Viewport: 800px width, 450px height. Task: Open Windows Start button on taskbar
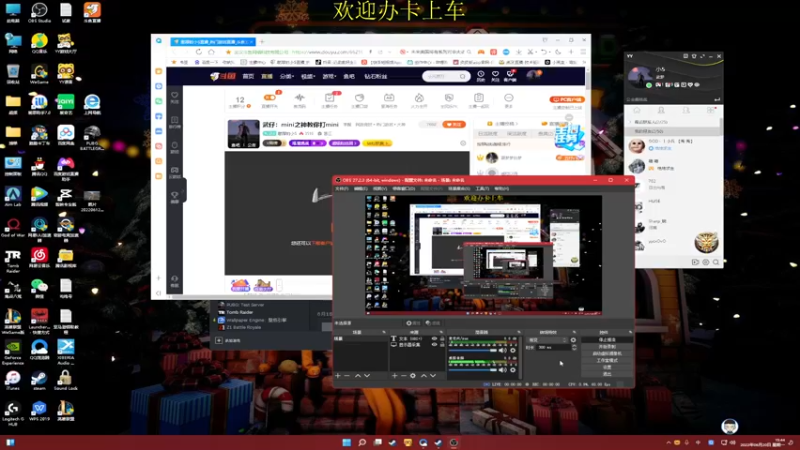tap(346, 442)
